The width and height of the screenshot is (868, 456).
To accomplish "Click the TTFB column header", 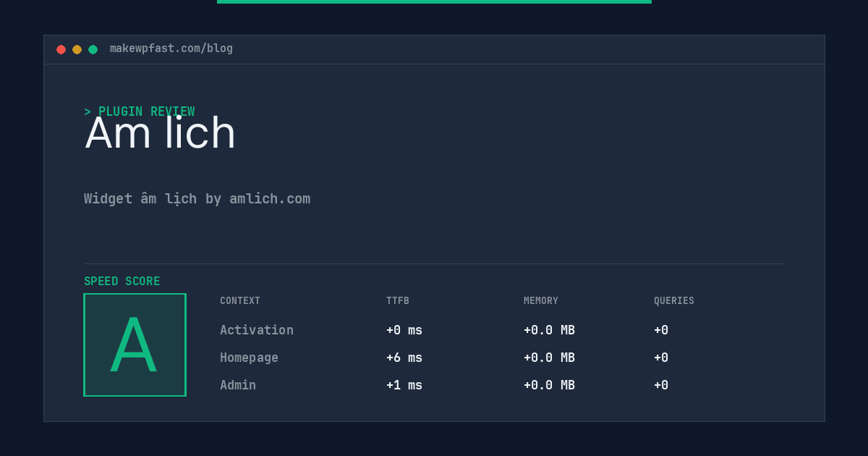I will pyautogui.click(x=398, y=301).
